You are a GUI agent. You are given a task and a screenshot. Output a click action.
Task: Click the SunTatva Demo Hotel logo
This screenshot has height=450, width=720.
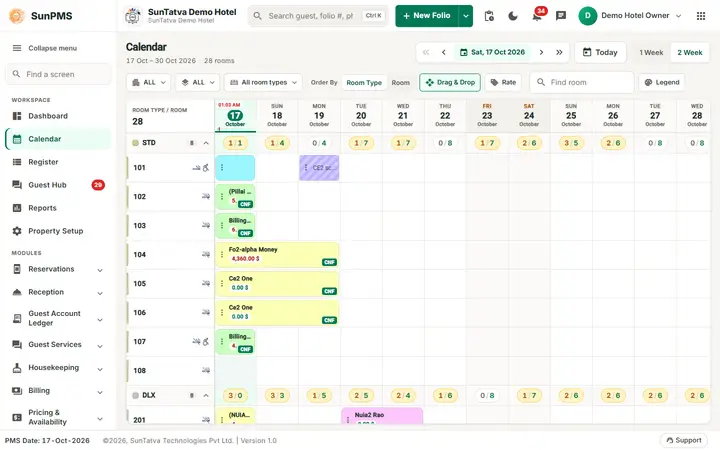tap(133, 16)
